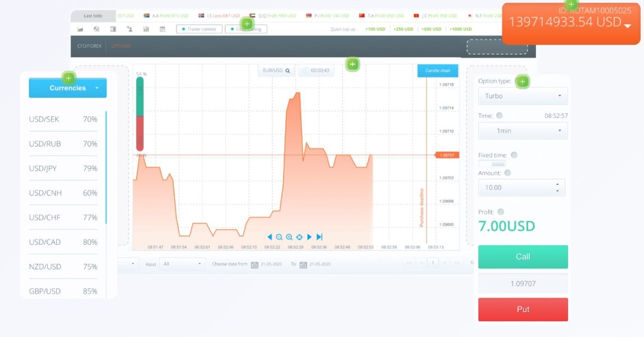
Task: Go to first page with << button
Action: (x=409, y=263)
